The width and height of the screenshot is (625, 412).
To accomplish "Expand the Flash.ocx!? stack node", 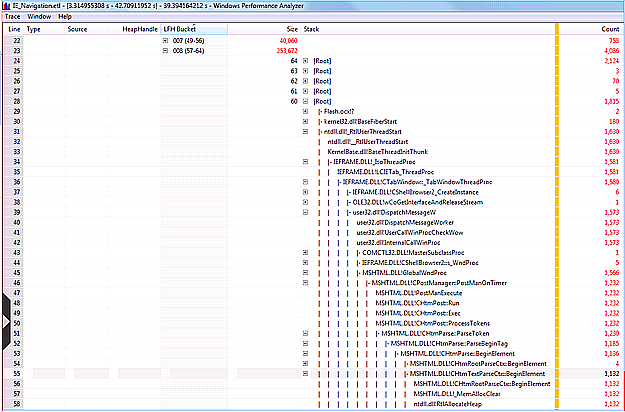I will 305,111.
